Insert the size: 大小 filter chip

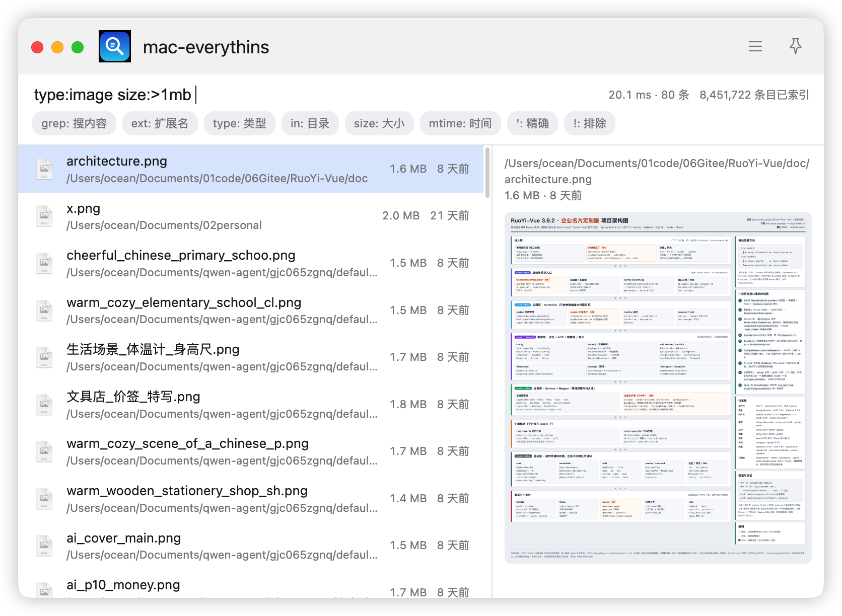coord(379,123)
